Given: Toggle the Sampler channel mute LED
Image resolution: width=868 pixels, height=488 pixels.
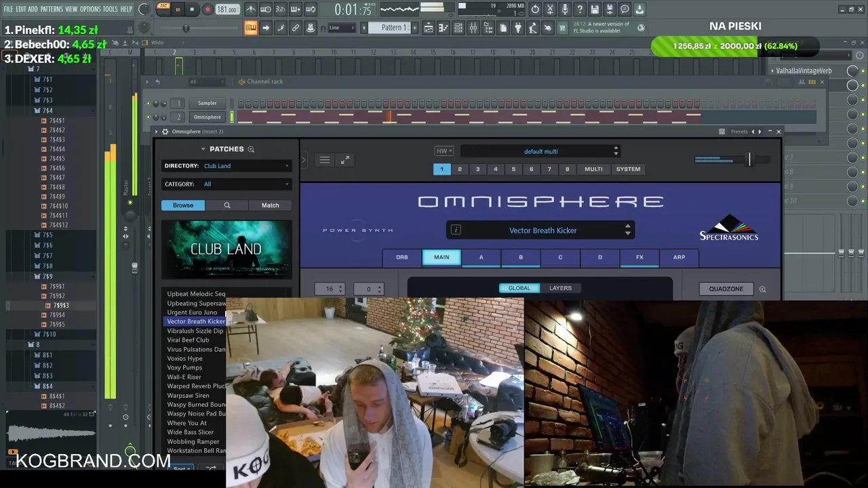Looking at the screenshot, I should pyautogui.click(x=149, y=103).
